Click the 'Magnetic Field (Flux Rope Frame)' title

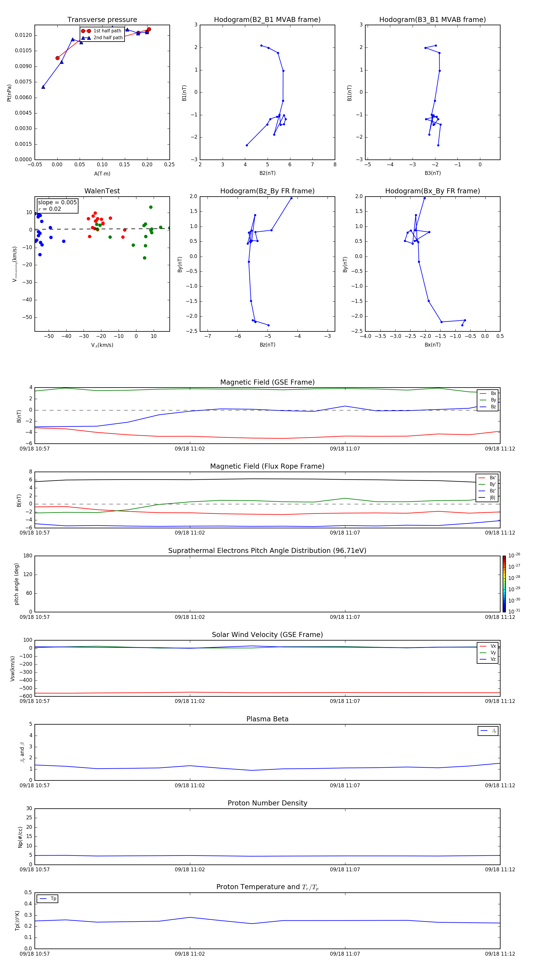click(x=267, y=467)
